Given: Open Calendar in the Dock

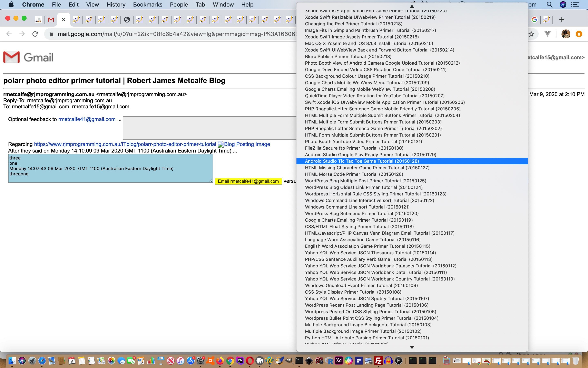Looking at the screenshot, I should click(71, 360).
